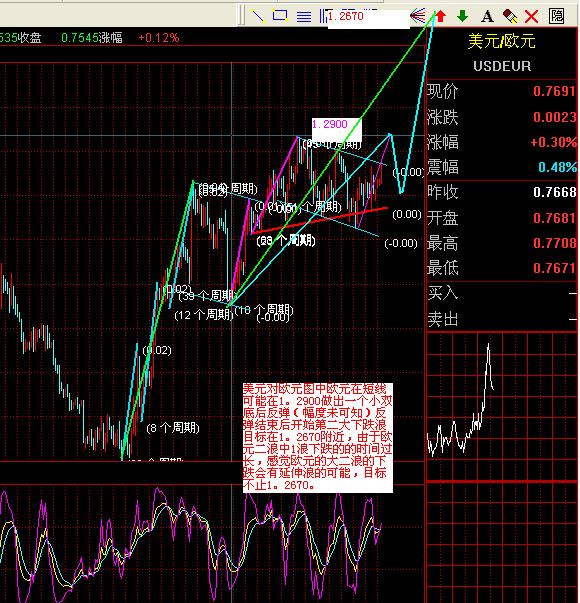Click the red X delete drawings icon

(532, 17)
